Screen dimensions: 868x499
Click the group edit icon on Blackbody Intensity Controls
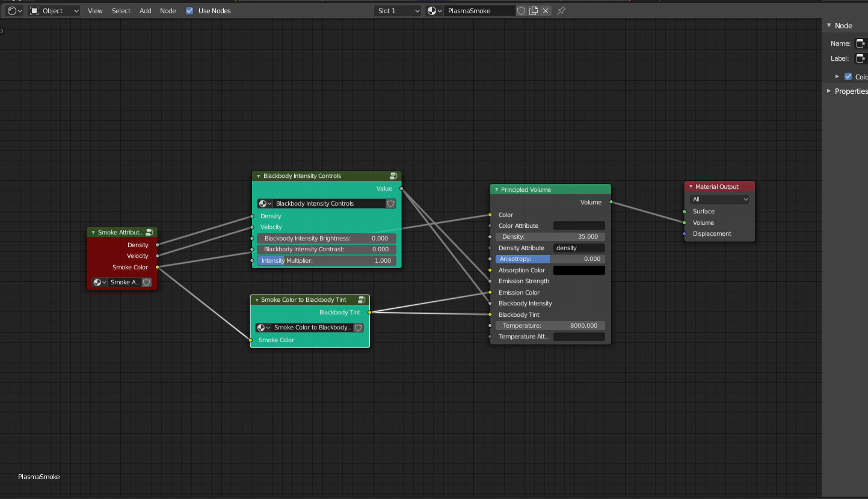pyautogui.click(x=393, y=176)
